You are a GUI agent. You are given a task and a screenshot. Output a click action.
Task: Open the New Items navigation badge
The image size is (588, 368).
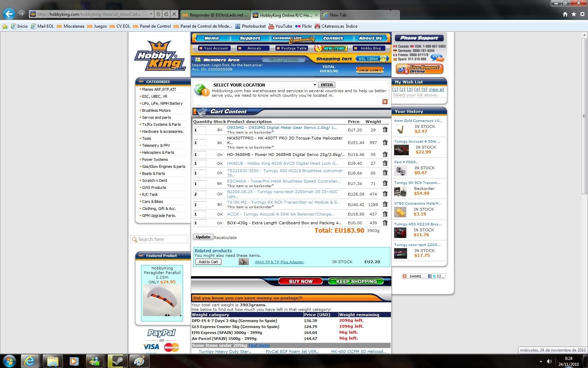coord(331,48)
